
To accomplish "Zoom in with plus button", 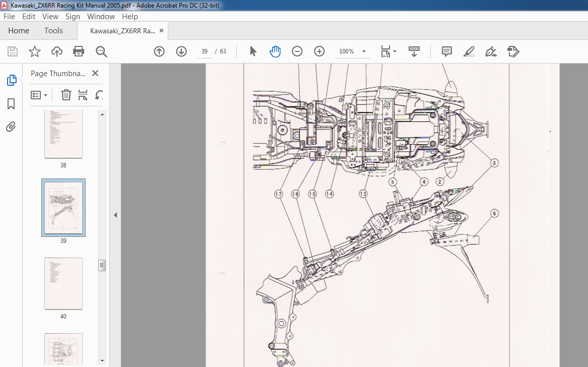I will [x=319, y=51].
